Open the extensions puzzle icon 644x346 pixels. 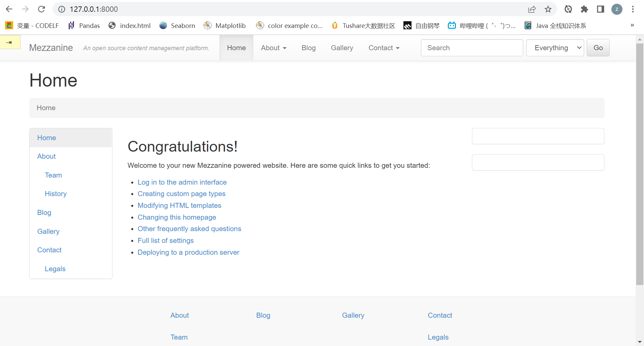coord(584,9)
